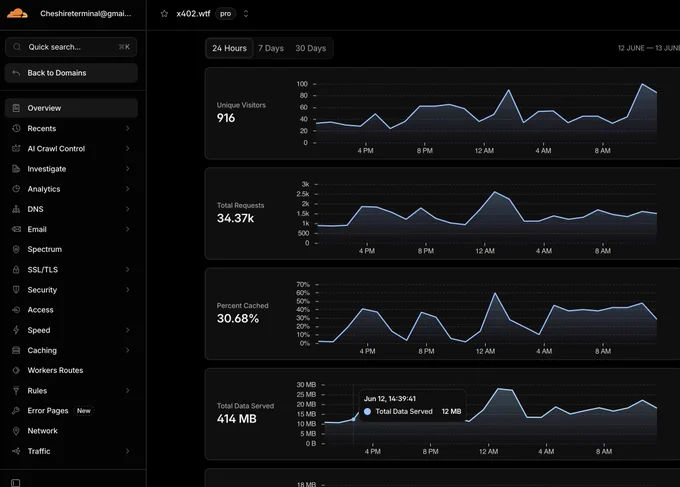Open the Workers Routes menu item
This screenshot has height=487, width=680.
point(71,370)
